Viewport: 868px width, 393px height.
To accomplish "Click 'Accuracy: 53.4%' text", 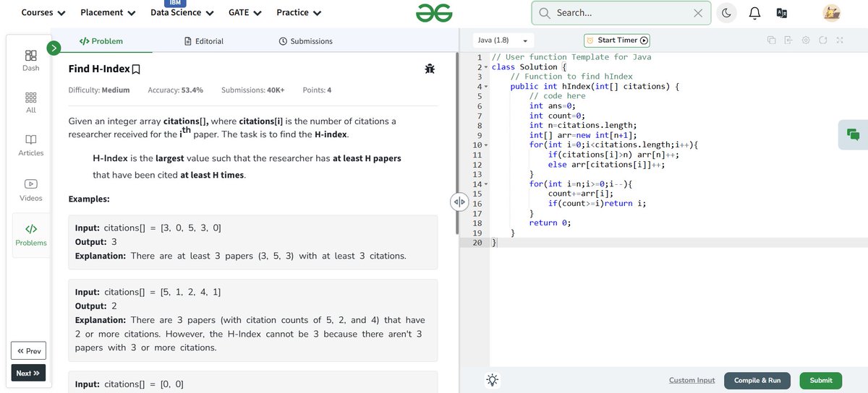I will coord(175,90).
